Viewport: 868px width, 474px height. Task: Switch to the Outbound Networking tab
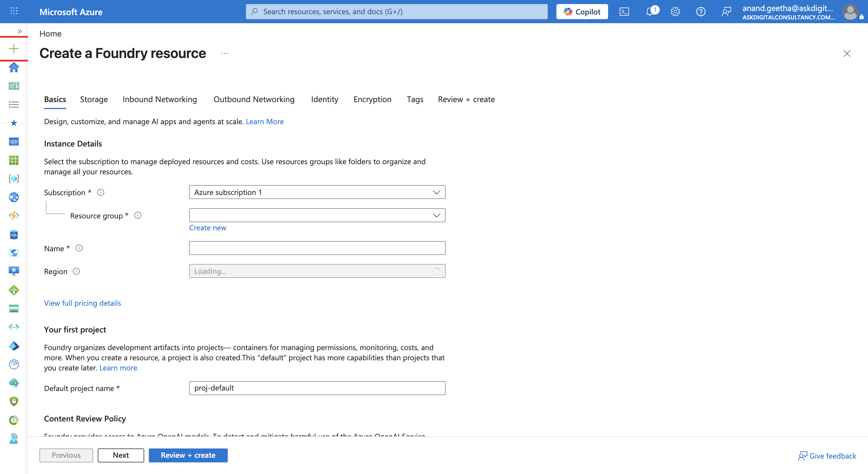(254, 99)
